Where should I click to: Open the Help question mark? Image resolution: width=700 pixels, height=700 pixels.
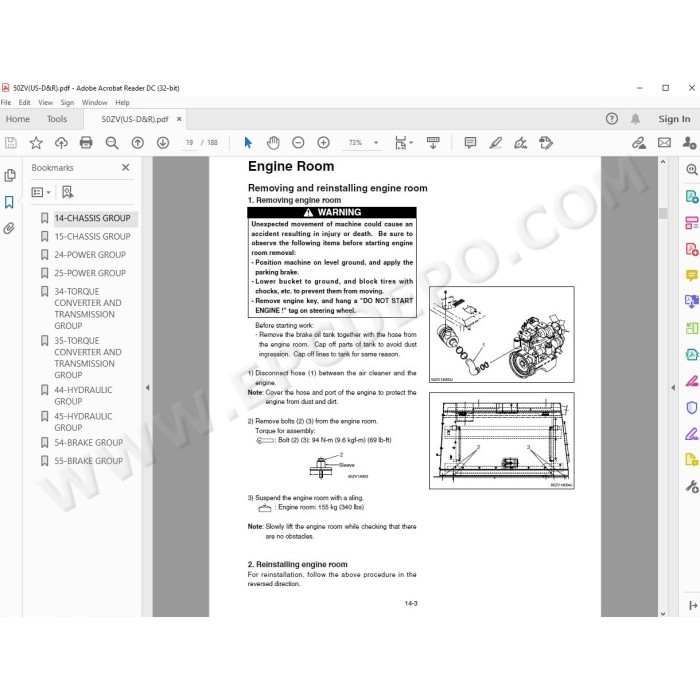[x=612, y=119]
